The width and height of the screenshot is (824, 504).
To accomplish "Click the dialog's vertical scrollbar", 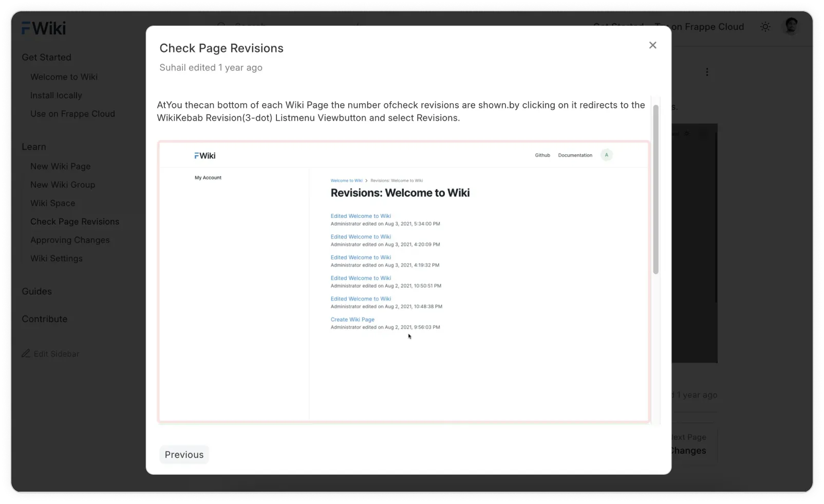I will (x=656, y=190).
